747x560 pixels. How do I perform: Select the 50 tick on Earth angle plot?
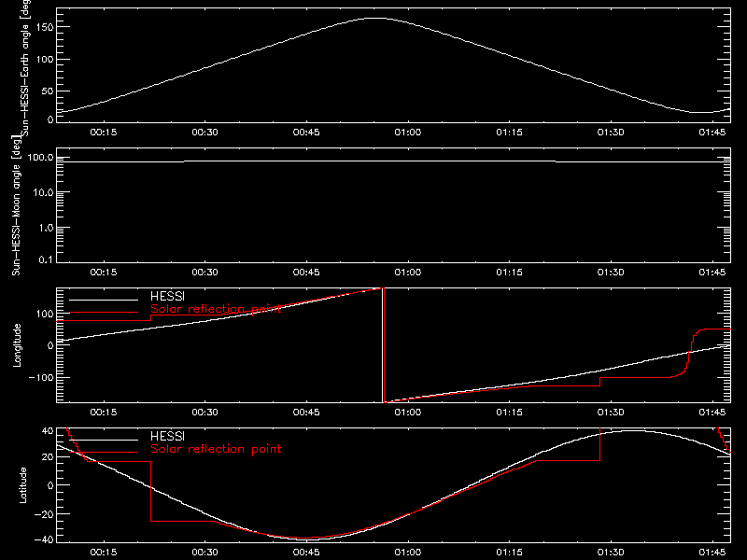[x=48, y=91]
